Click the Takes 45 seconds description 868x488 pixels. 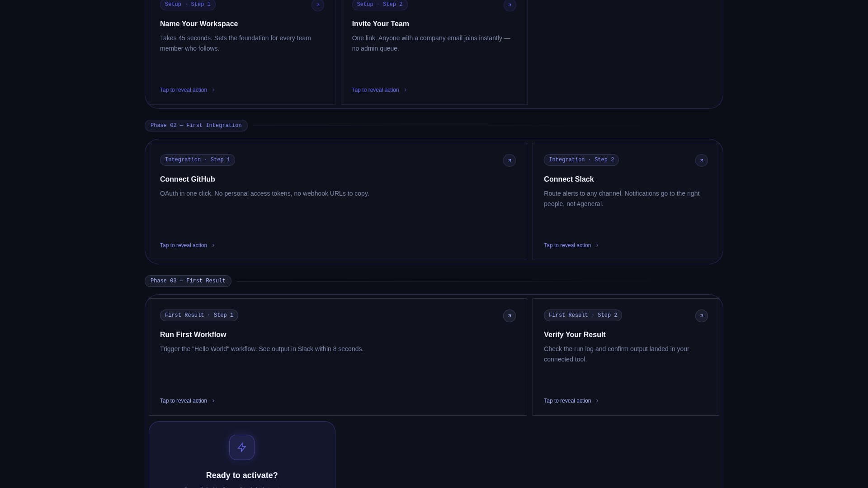[x=236, y=43]
